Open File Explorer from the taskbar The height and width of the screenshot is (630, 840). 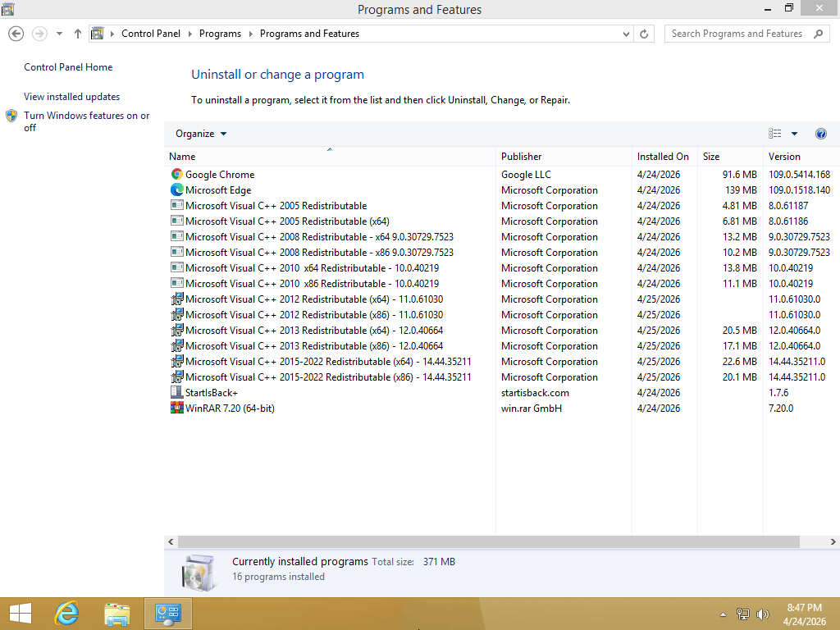point(117,613)
